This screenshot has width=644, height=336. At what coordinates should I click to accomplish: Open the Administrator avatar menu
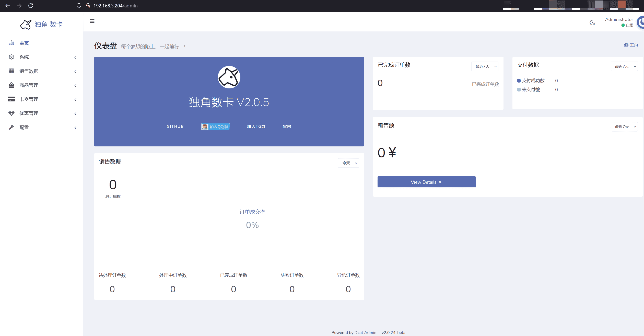pyautogui.click(x=640, y=22)
